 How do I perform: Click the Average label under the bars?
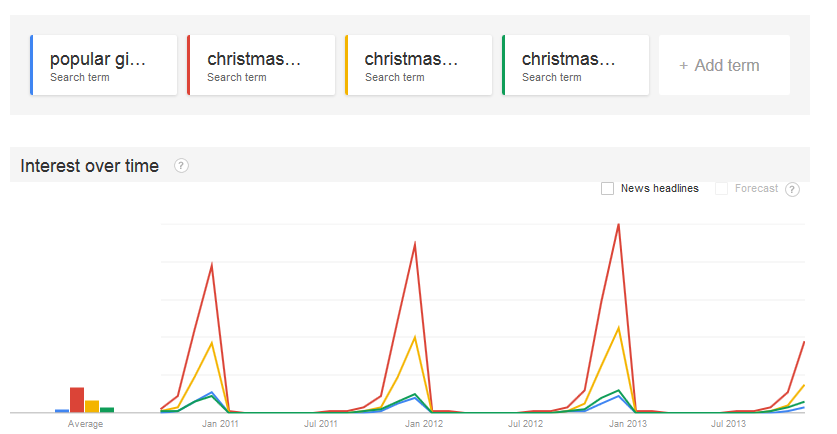pos(85,424)
